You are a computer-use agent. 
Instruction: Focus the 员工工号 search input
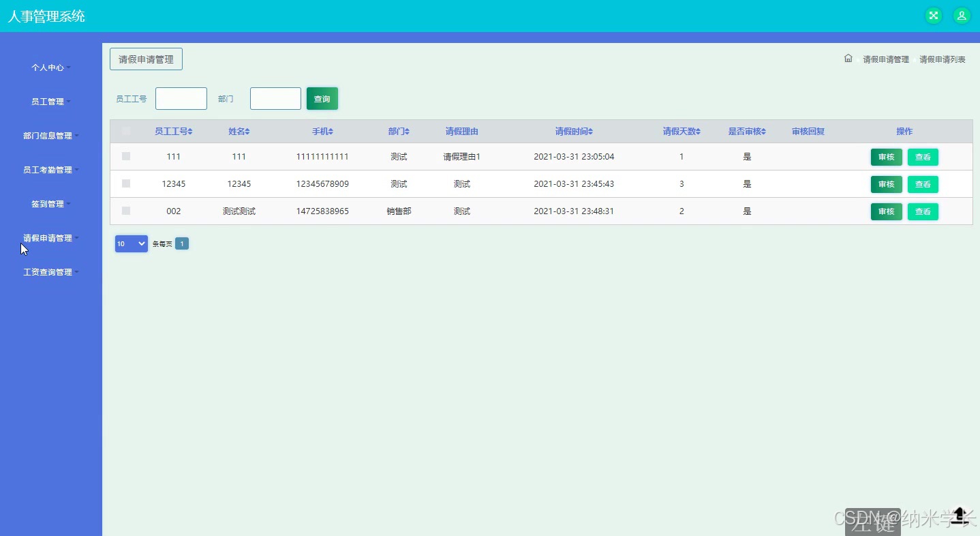(x=181, y=98)
